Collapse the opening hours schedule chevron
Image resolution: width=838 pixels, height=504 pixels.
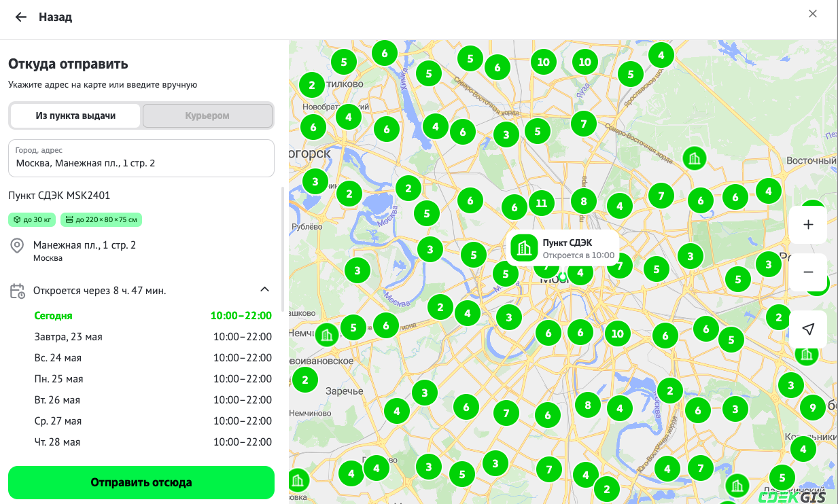(x=264, y=290)
